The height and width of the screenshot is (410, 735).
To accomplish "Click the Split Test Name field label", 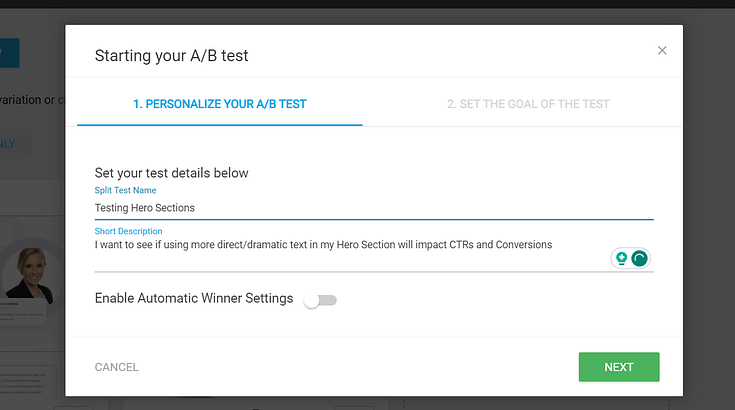I will [125, 190].
